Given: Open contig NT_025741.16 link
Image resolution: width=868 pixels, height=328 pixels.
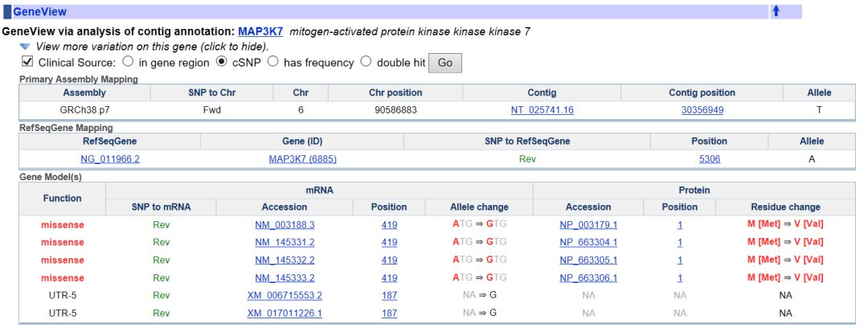Looking at the screenshot, I should 542,110.
